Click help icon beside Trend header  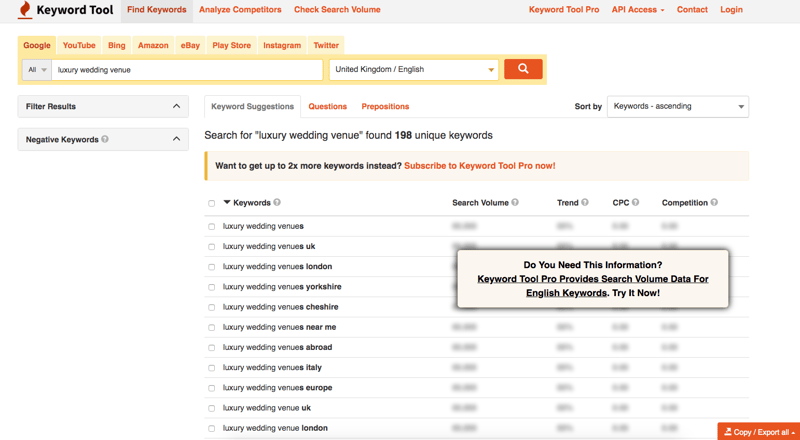(x=585, y=202)
